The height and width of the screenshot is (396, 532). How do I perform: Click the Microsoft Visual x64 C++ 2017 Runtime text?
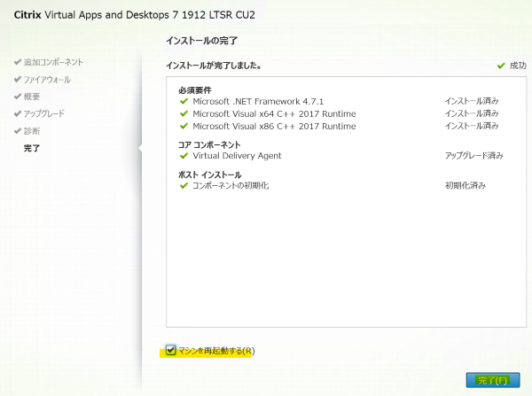click(274, 113)
